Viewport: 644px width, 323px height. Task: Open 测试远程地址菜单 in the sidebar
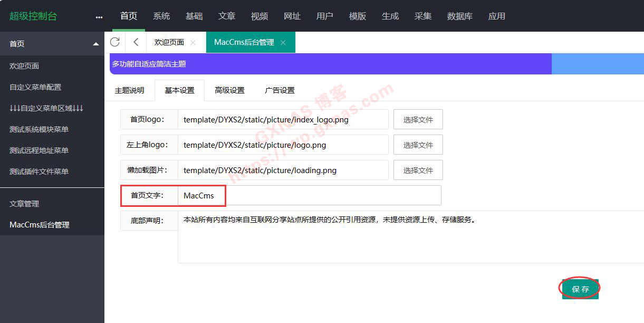coord(39,150)
